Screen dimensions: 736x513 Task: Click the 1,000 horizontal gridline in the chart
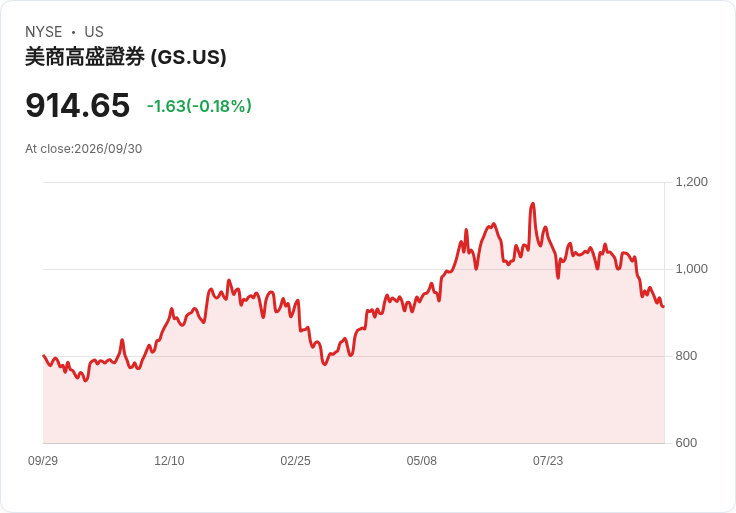click(354, 269)
